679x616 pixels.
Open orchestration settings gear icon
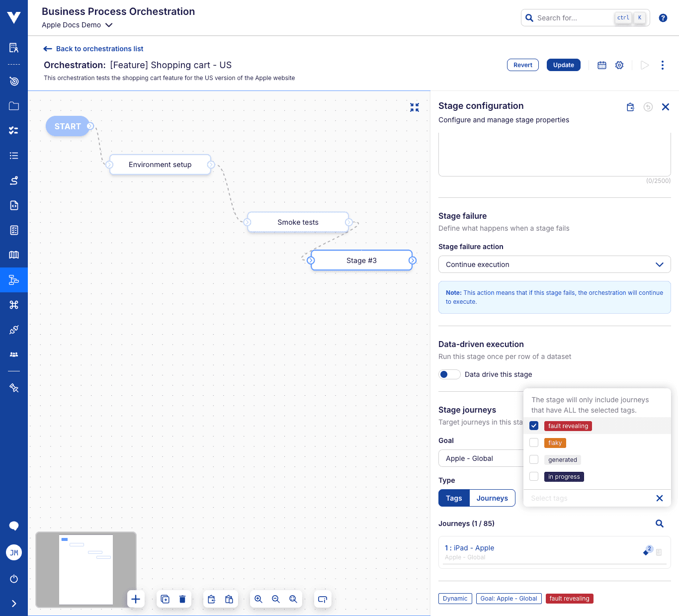coord(619,65)
